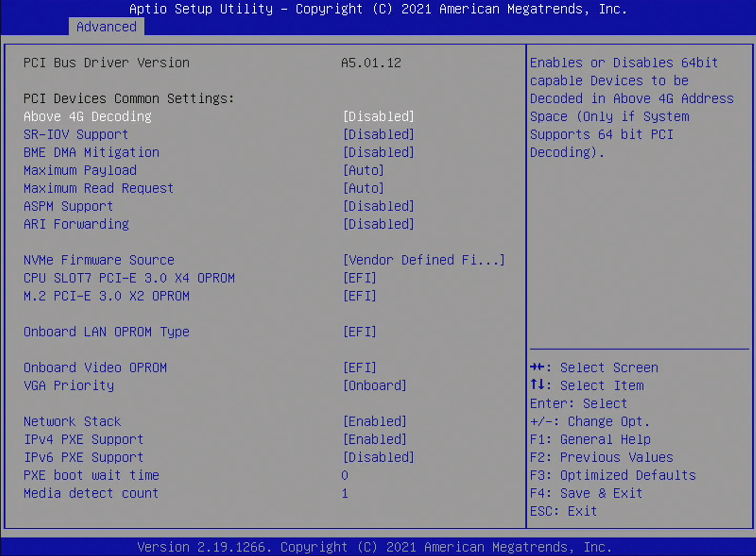Click the F4: Save & Exit hint
The width and height of the screenshot is (756, 556).
586,493
